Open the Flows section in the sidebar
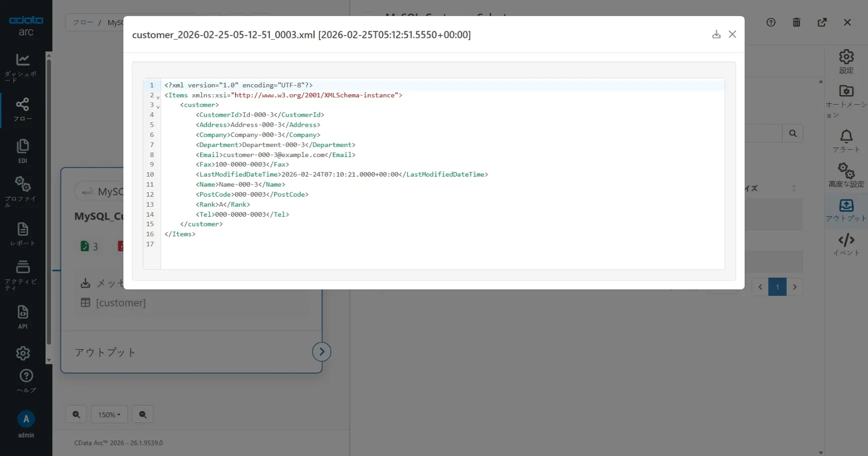Screen dimensions: 868x456 23,109
